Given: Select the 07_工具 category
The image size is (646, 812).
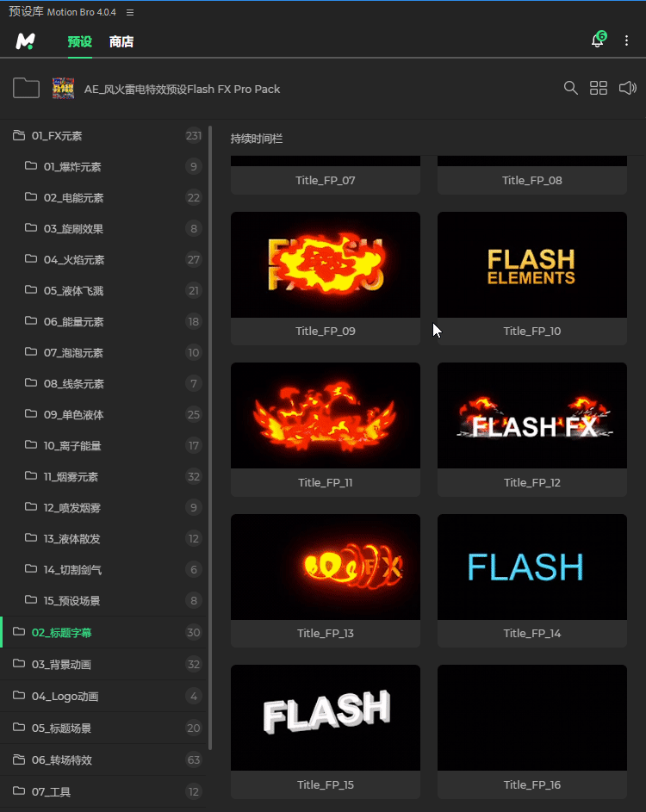Looking at the screenshot, I should click(x=103, y=792).
